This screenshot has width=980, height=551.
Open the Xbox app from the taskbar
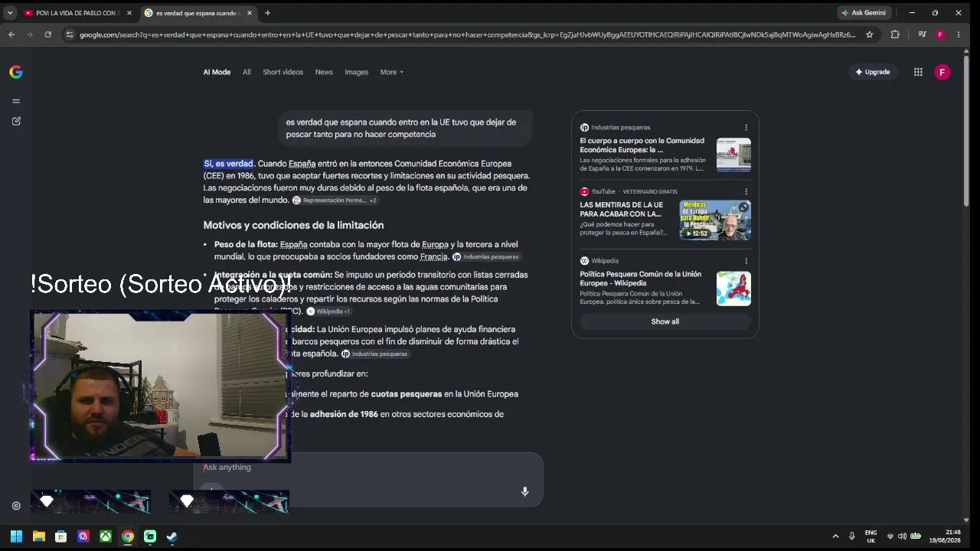point(106,536)
